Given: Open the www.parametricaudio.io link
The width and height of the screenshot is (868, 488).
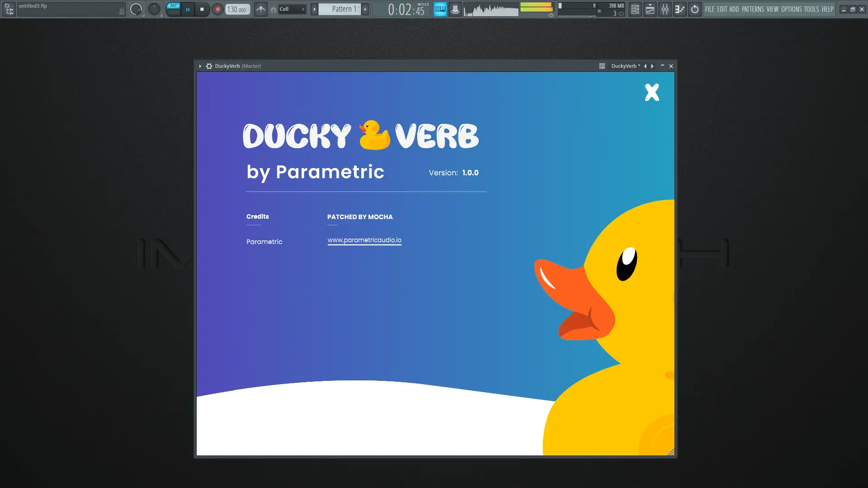Looking at the screenshot, I should click(x=364, y=240).
